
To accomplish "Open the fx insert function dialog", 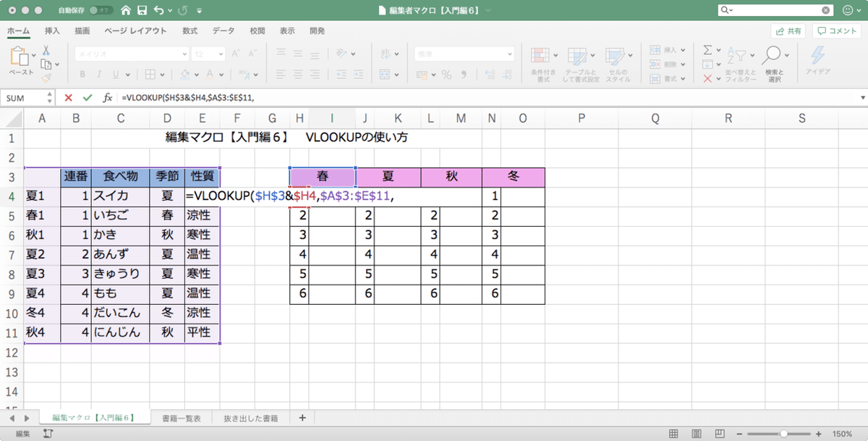I will (x=107, y=97).
